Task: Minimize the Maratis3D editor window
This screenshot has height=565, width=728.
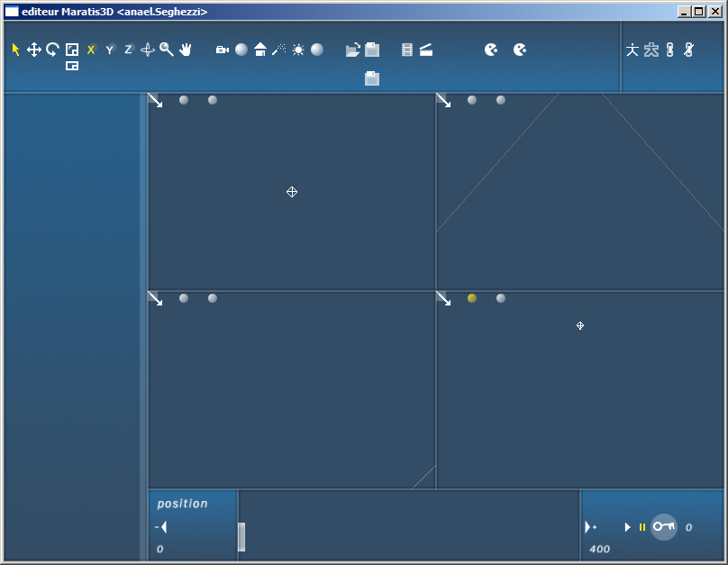Action: pyautogui.click(x=684, y=12)
